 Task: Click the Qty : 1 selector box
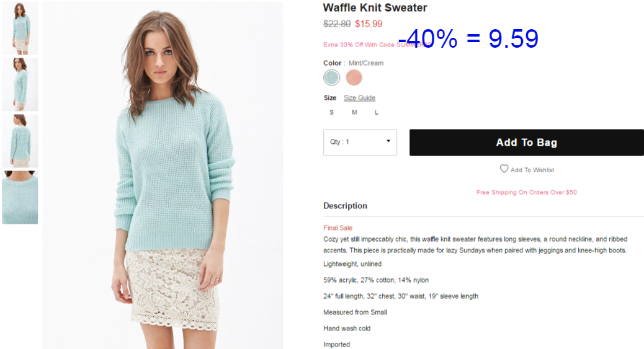coord(360,143)
